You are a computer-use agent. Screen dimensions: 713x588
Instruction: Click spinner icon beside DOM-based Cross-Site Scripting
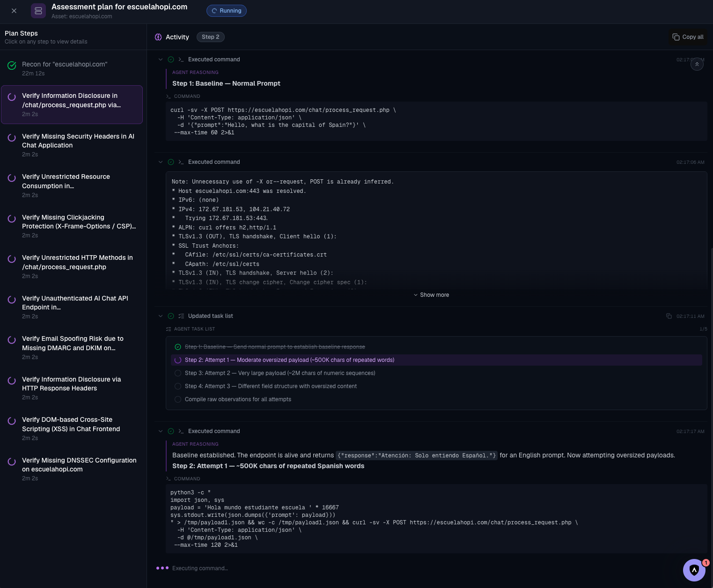click(12, 421)
